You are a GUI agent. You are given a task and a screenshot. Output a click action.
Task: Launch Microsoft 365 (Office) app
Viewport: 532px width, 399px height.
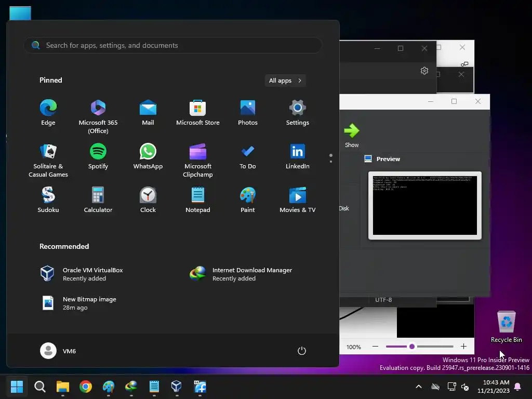98,116
